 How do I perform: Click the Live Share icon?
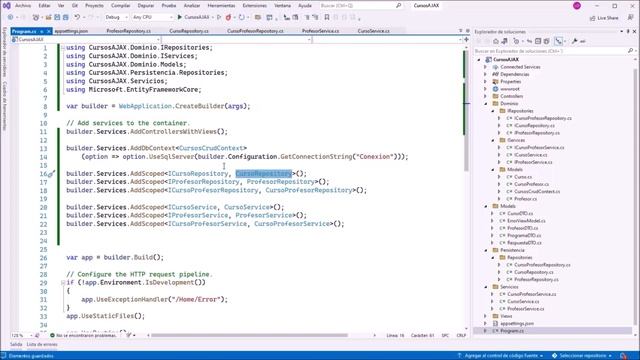pos(592,18)
